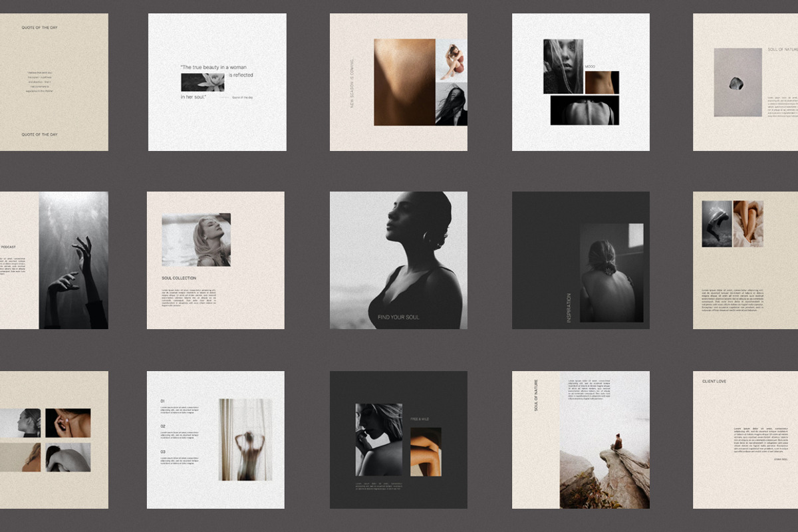Click the "SOUL COLLECTION" heading

pos(179,278)
